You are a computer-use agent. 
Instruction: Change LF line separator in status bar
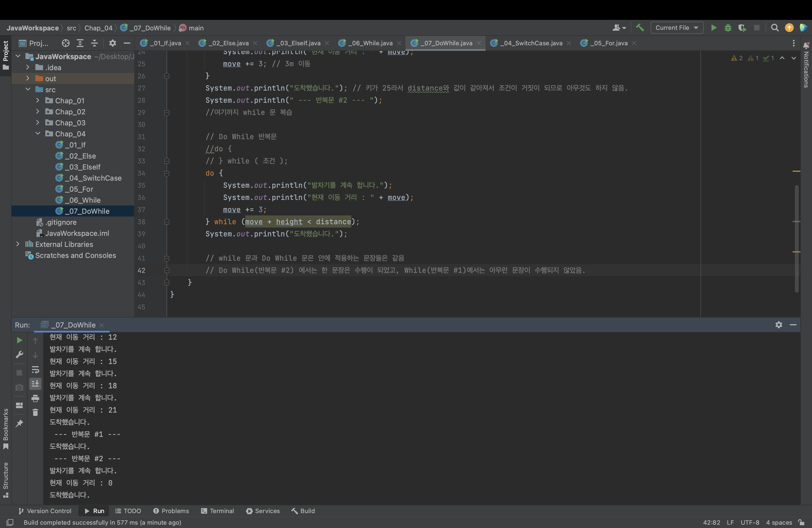(730, 522)
